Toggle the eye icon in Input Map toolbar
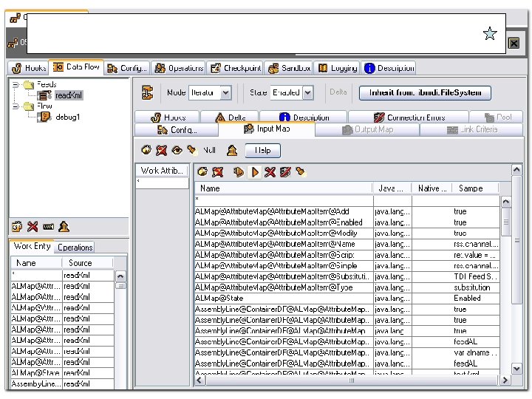The width and height of the screenshot is (532, 399). (177, 150)
